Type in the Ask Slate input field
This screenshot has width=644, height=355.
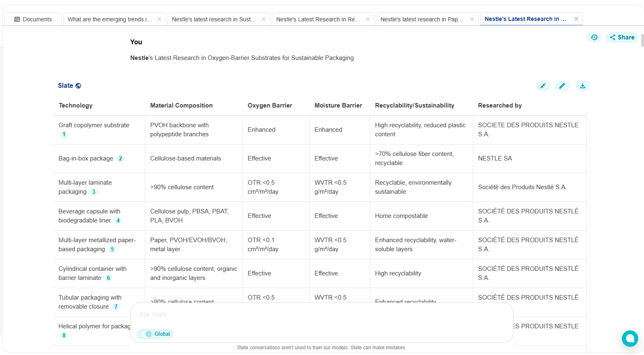point(320,315)
